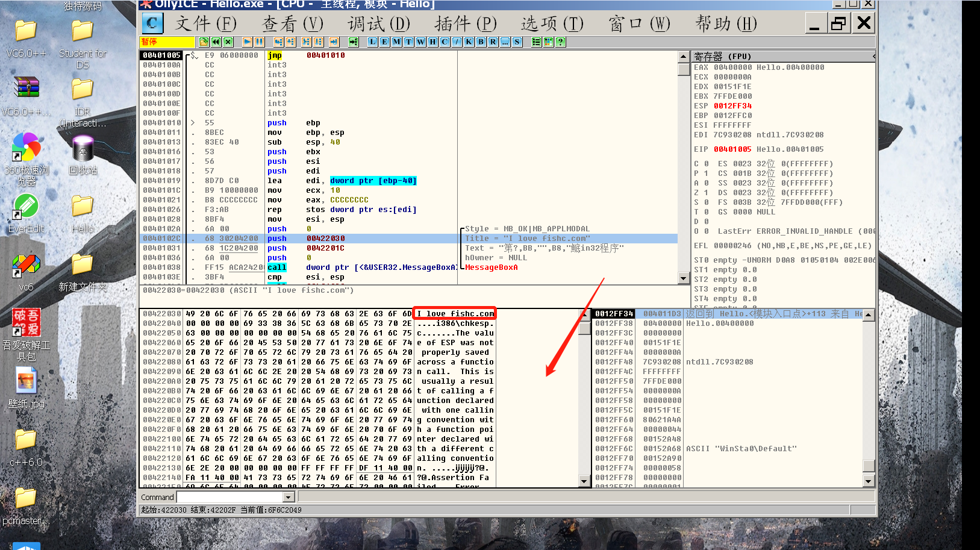Click the hex dump pane's up scroll arrow
This screenshot has width=980, height=550.
(x=583, y=314)
